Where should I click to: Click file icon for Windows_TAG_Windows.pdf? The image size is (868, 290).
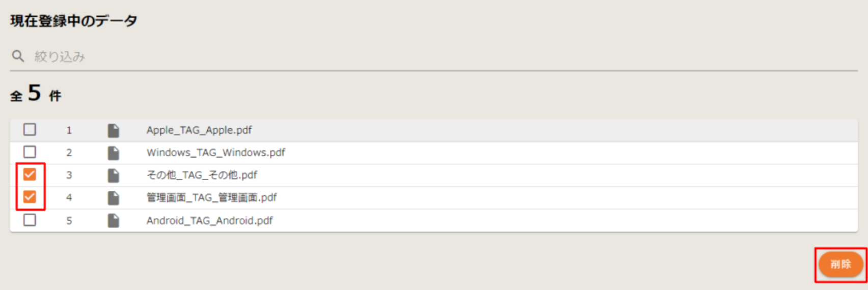tap(113, 153)
